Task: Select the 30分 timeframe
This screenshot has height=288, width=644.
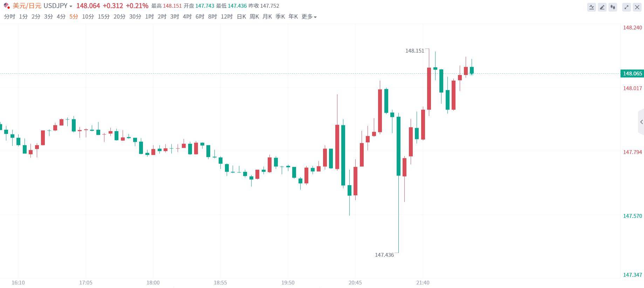Action: [135, 16]
